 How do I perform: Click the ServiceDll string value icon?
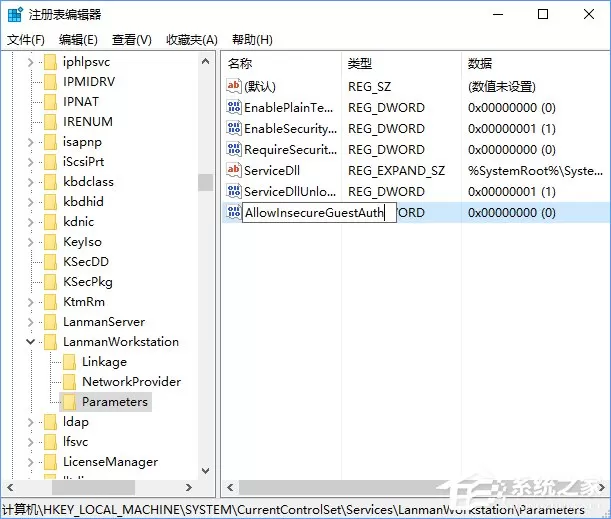click(233, 170)
